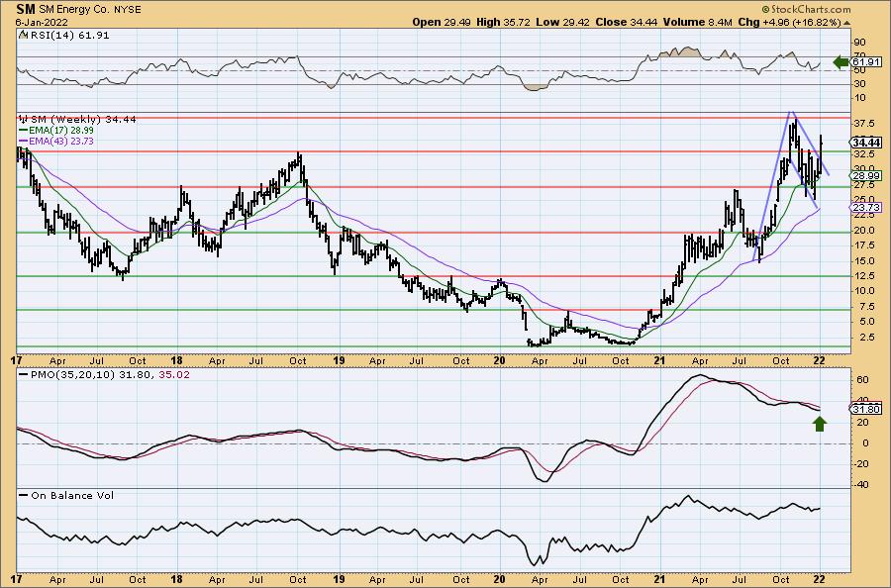Click the red 35.02 PMO signal value
Image resolution: width=891 pixels, height=588 pixels.
[175, 375]
